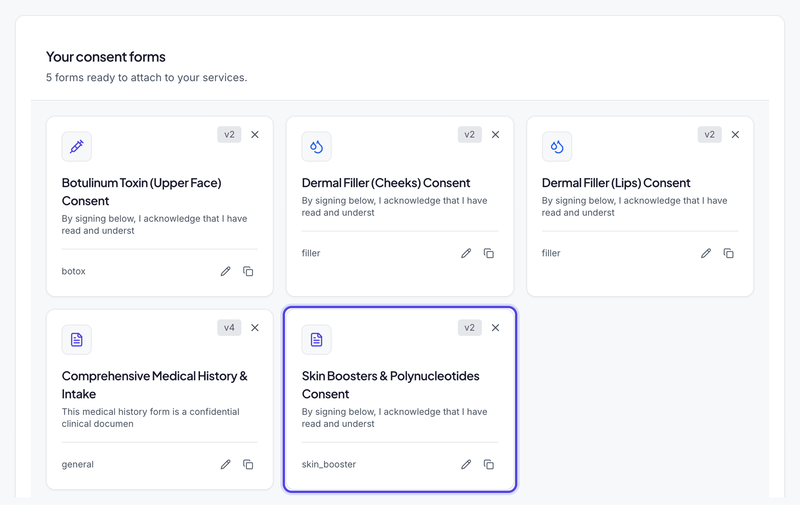Click the 'Your consent forms' heading
This screenshot has height=505, width=800.
tap(106, 57)
